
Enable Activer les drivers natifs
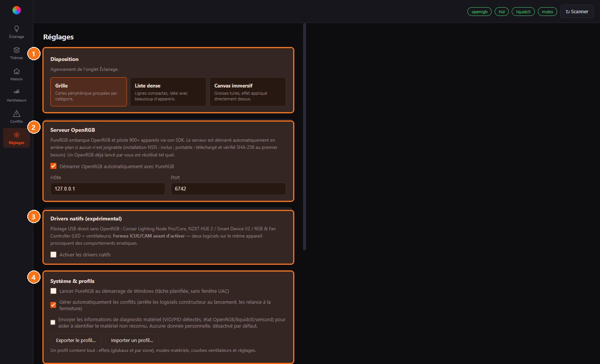click(53, 255)
